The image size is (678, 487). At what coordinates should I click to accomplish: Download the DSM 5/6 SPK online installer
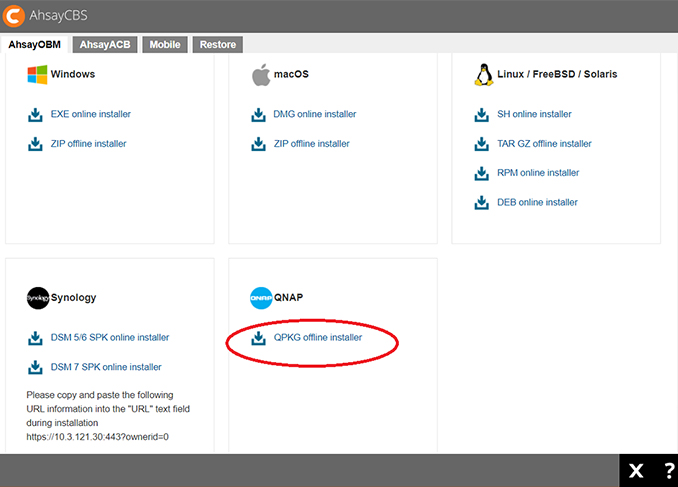(110, 338)
